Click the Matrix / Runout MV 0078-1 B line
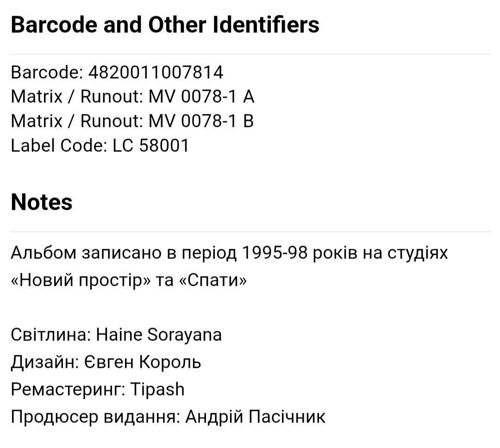 click(x=132, y=121)
